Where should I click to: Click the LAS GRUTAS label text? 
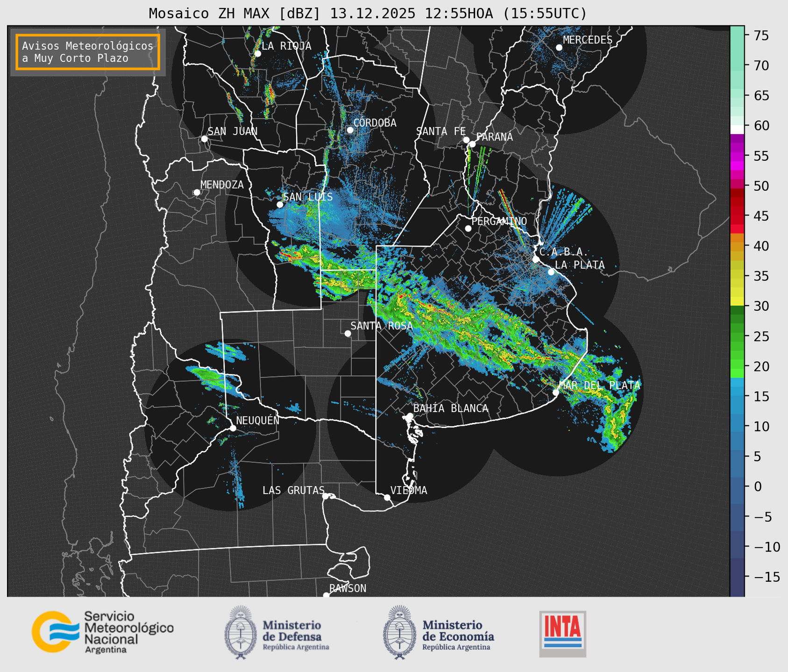(x=293, y=490)
